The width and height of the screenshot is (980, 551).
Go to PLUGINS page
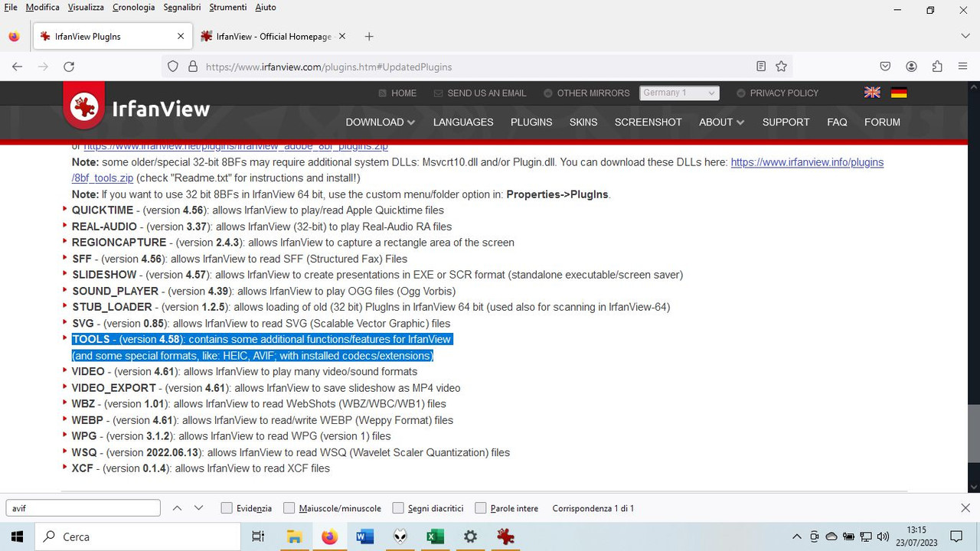(x=531, y=122)
